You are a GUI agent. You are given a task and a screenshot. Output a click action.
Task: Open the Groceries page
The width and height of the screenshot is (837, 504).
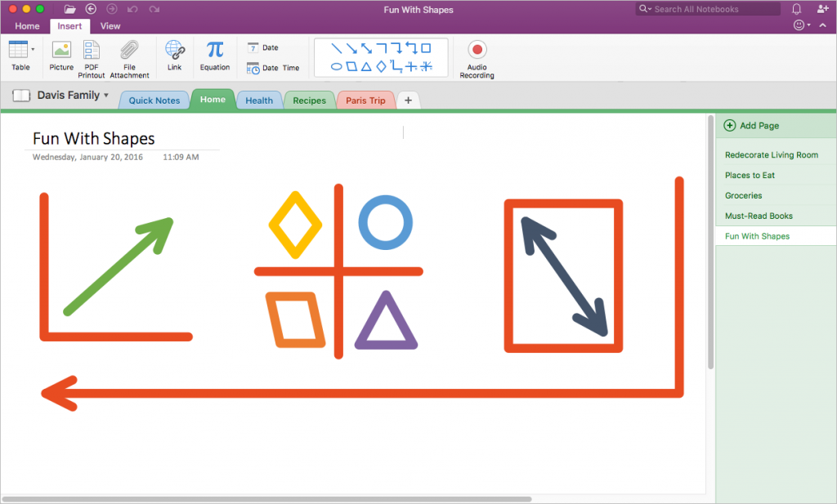[x=743, y=196]
